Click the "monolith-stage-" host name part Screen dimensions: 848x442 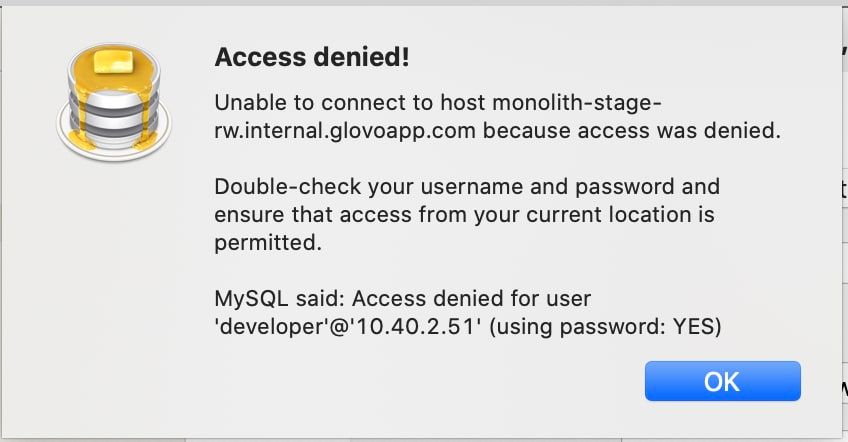point(577,102)
